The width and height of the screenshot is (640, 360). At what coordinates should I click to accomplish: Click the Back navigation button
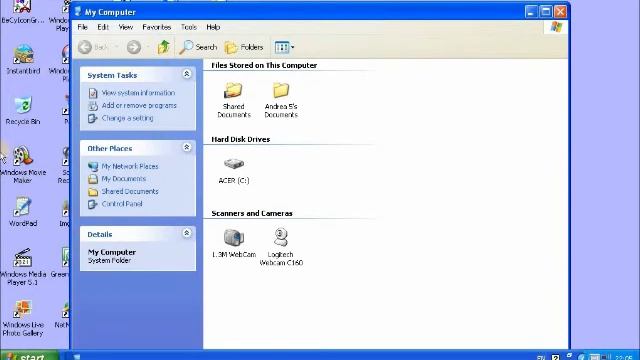[93, 47]
